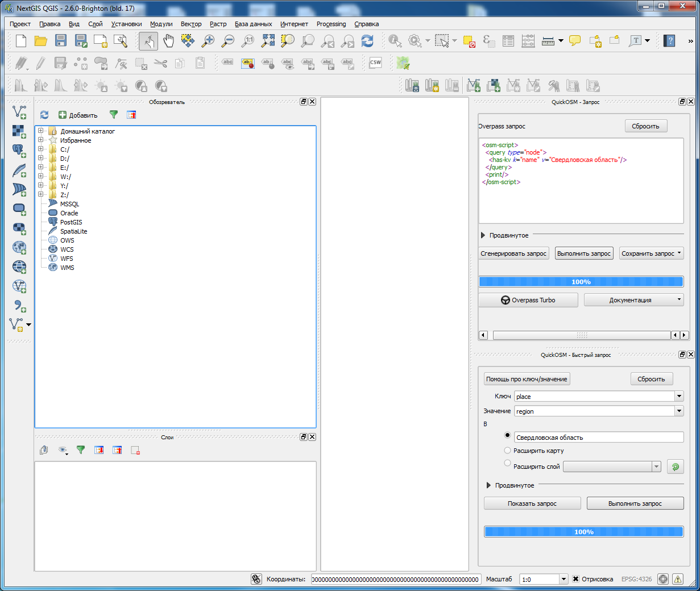Screen dimensions: 700x591
Task: Click Добавить button in Browser panel
Action: [78, 115]
